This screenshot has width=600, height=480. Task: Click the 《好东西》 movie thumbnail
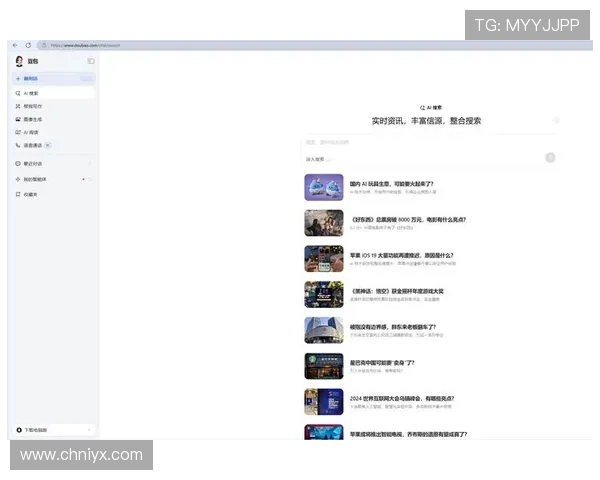click(324, 223)
